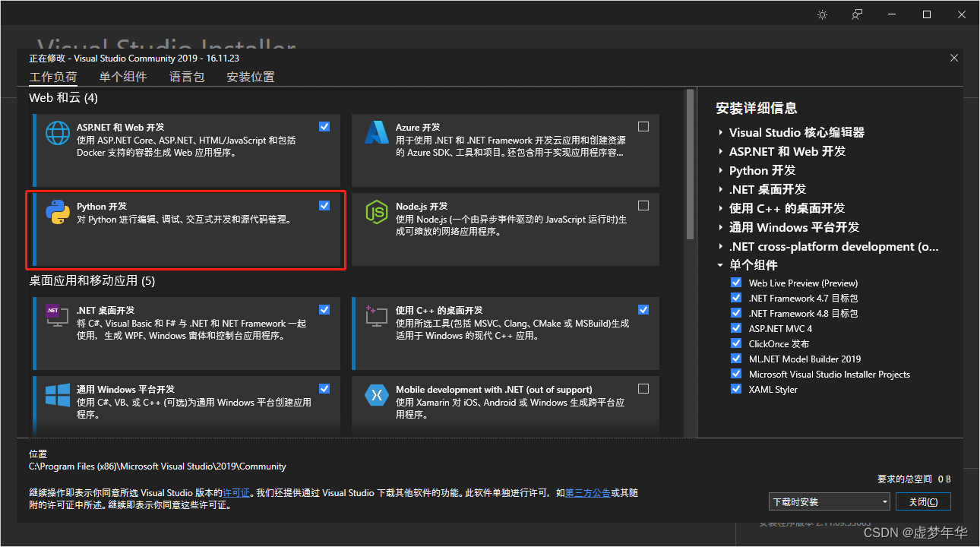Click the feedback icon in title bar

pos(857,14)
